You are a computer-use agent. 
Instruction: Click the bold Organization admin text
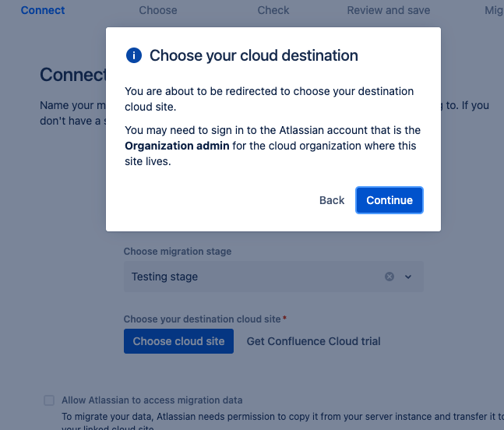pos(177,146)
